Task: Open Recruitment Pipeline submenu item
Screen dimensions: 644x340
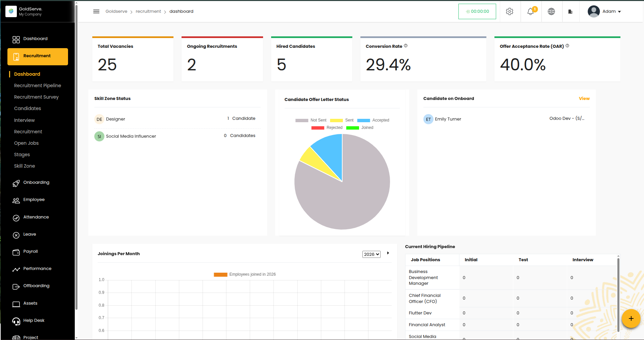Action: point(38,86)
